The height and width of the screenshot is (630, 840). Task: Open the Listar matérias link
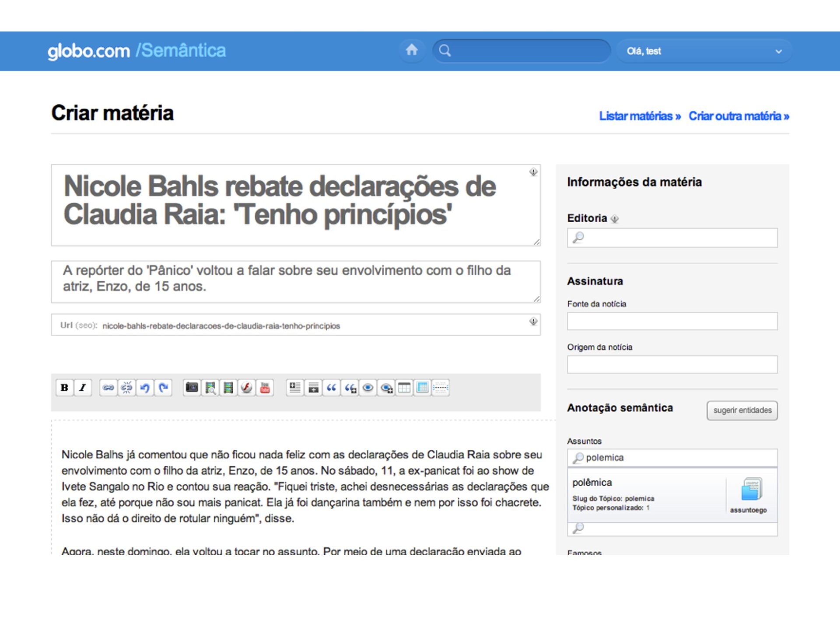pos(640,116)
